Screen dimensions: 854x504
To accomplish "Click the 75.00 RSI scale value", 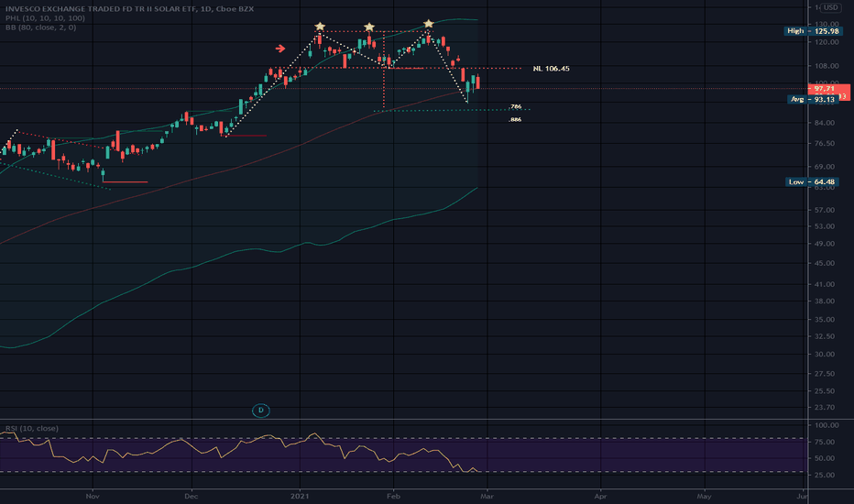I will (827, 442).
